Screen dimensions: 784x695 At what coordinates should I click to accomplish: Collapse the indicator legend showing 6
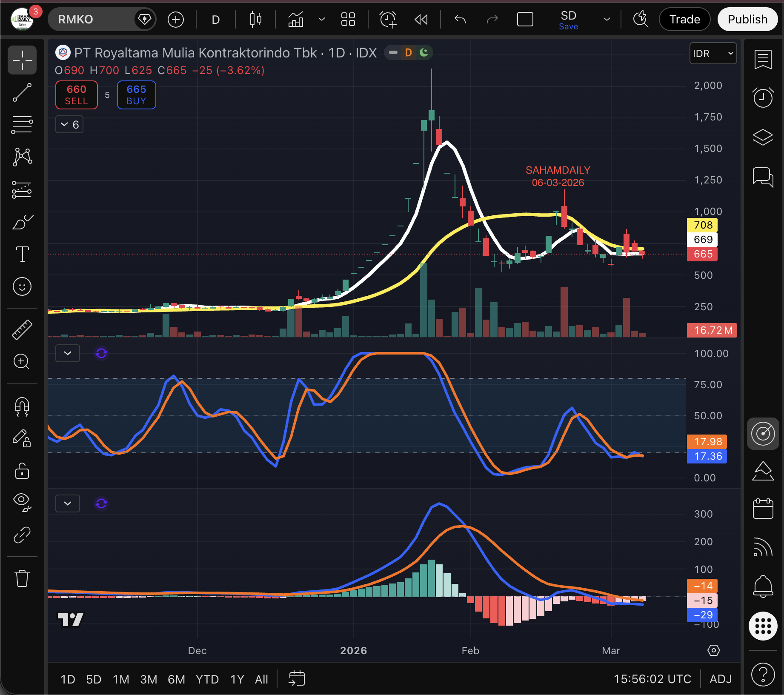pos(69,125)
